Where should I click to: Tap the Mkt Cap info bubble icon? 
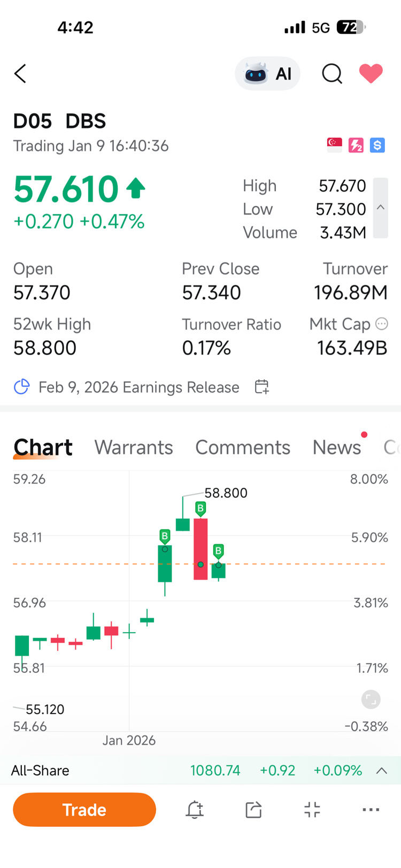[381, 324]
